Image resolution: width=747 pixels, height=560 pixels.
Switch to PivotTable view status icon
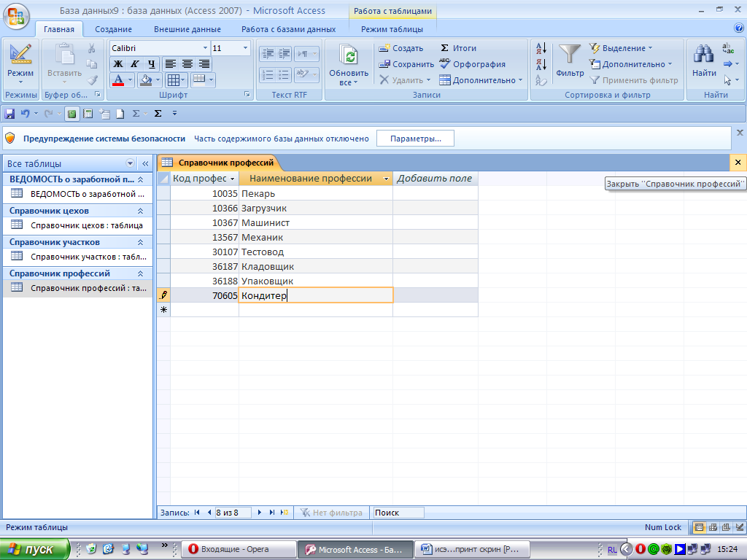coord(713,527)
